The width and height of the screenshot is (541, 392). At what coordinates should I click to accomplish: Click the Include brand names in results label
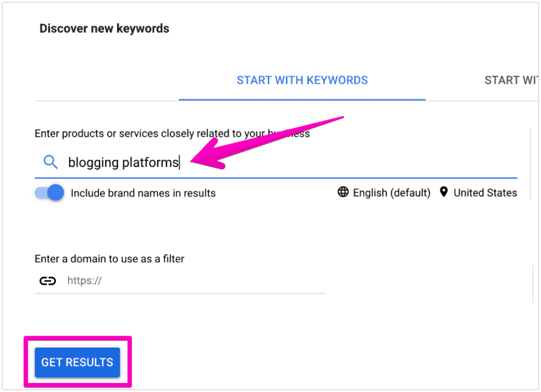(143, 193)
